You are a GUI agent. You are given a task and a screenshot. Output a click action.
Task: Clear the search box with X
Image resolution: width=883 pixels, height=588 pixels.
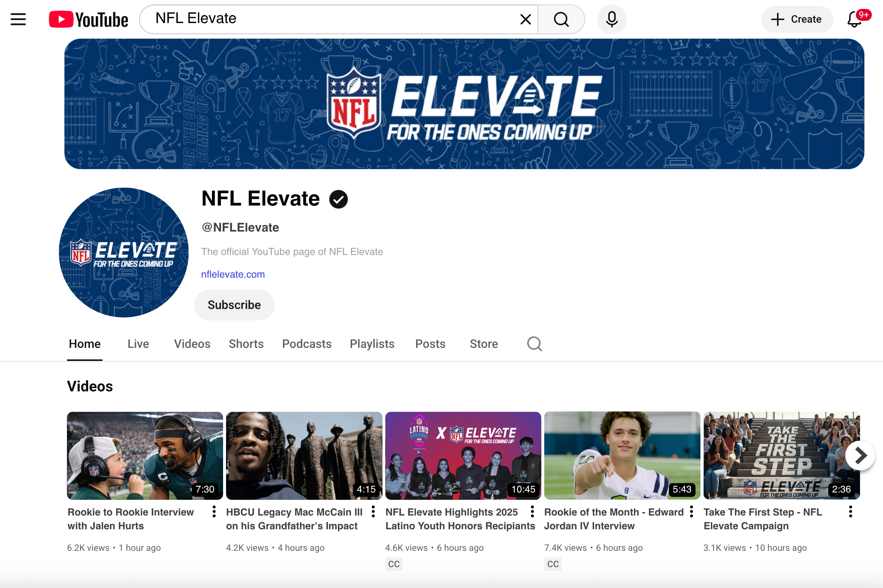click(x=525, y=19)
